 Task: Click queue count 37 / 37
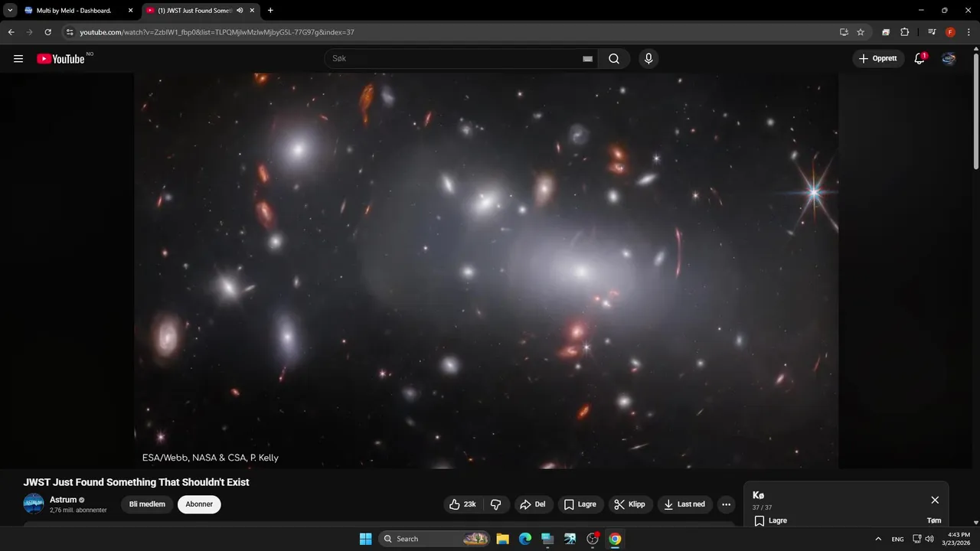762,507
